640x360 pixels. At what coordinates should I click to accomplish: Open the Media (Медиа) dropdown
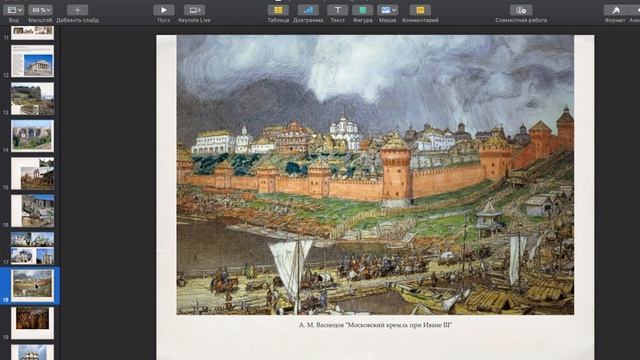[x=387, y=10]
